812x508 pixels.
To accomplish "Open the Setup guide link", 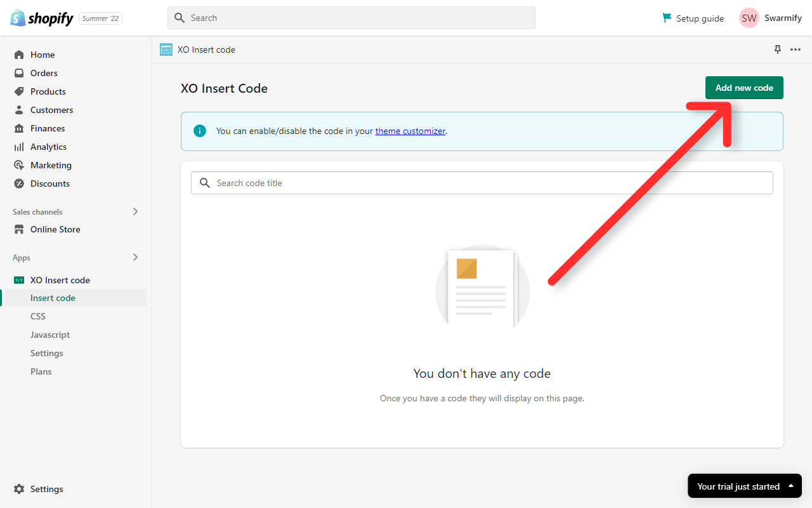I will (700, 18).
